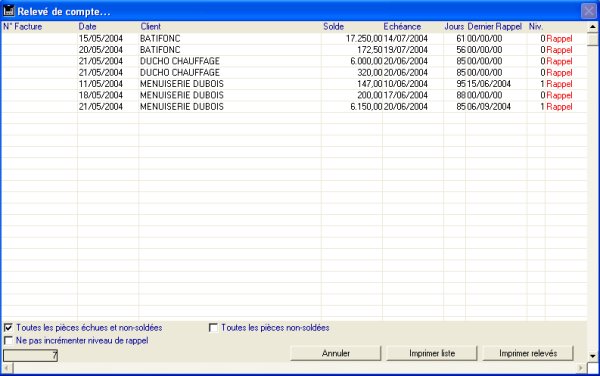Click the due date 14/07/2004

pyautogui.click(x=406, y=39)
